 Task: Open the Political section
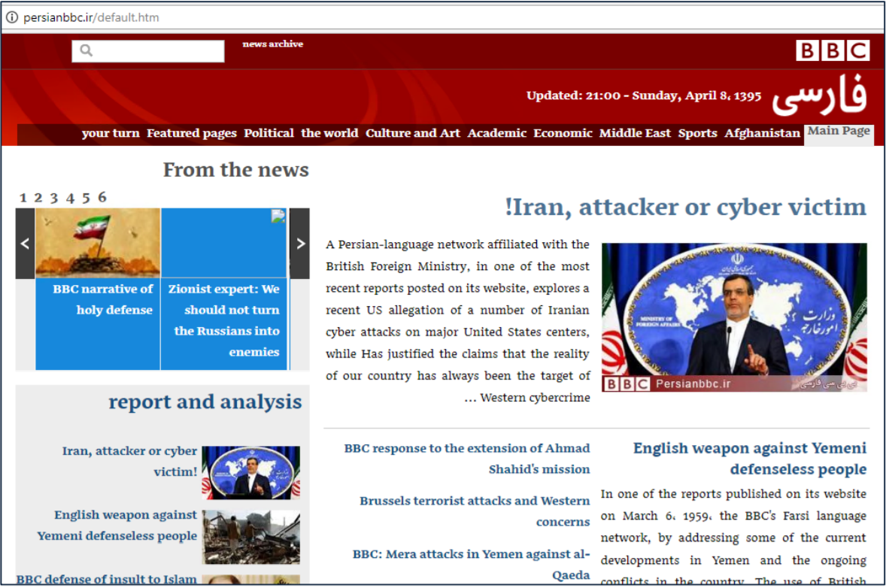click(269, 133)
